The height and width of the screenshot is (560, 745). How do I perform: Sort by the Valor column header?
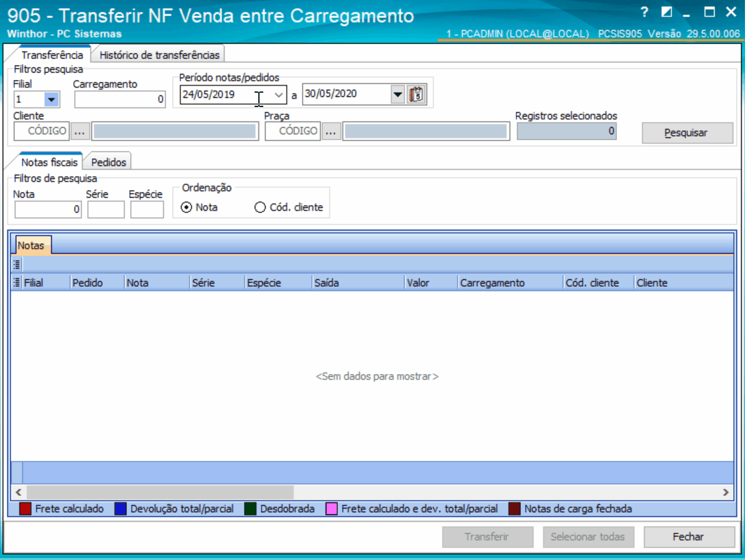[x=431, y=282]
